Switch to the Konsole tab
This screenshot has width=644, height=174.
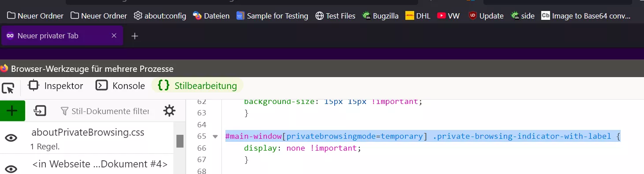click(121, 86)
